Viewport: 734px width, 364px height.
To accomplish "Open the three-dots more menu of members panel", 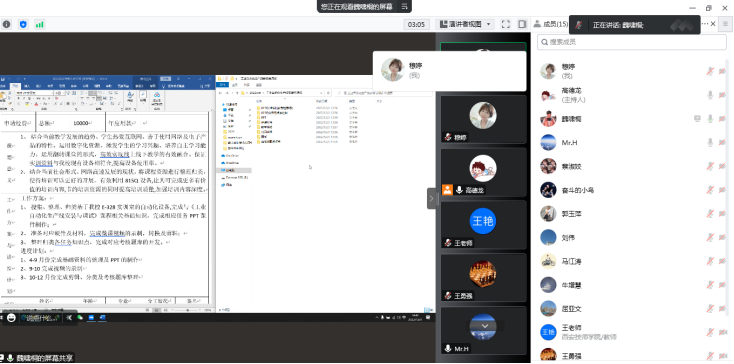I will click(x=705, y=24).
